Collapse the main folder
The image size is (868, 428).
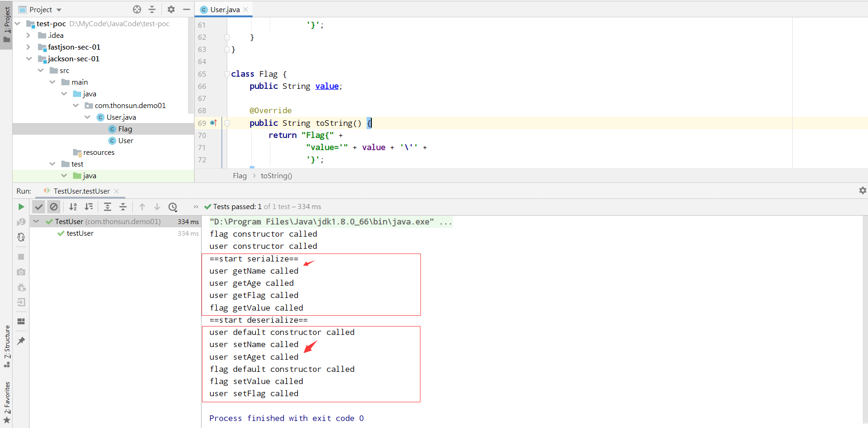click(x=52, y=82)
